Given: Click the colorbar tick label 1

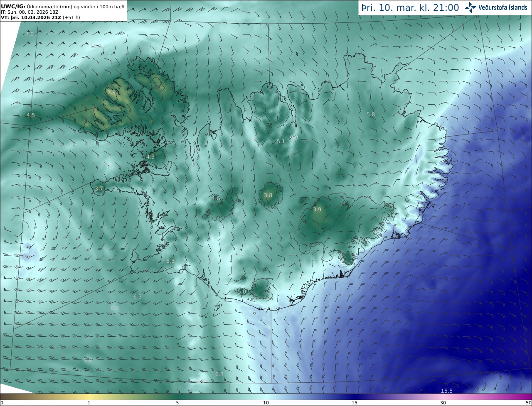Looking at the screenshot, I should pyautogui.click(x=89, y=403).
